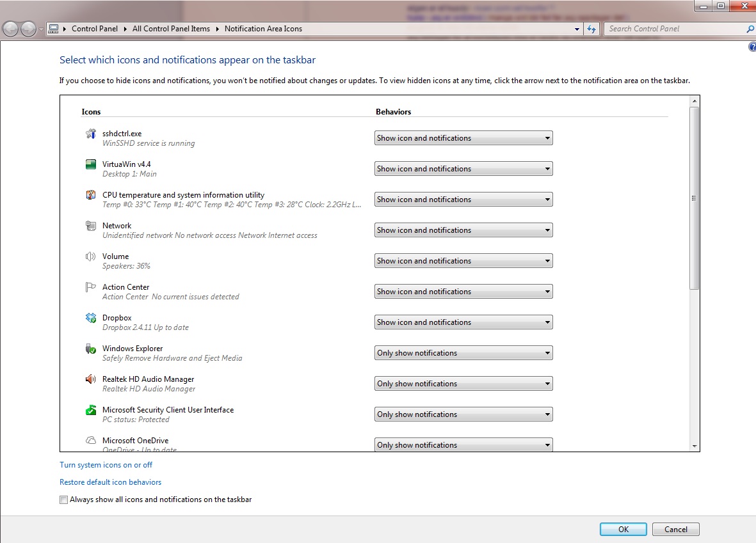Open behavior dropdown for VirtuaWin v4.4
The image size is (756, 543).
click(463, 169)
